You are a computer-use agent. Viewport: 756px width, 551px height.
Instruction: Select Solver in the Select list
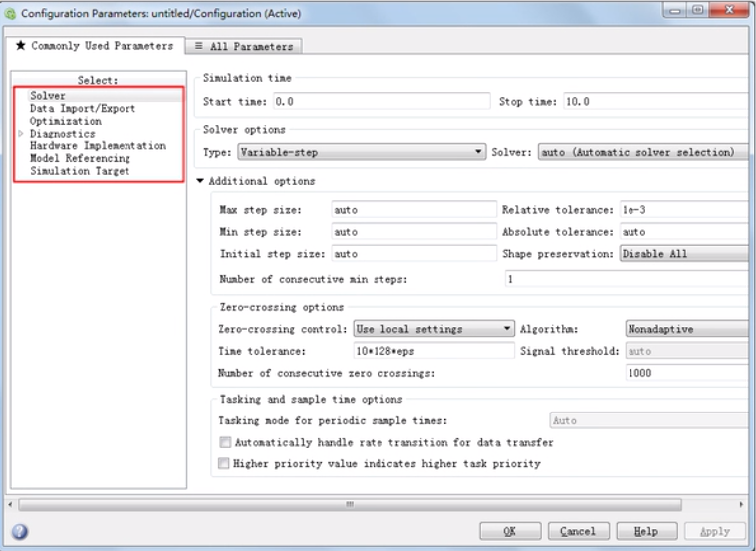47,95
